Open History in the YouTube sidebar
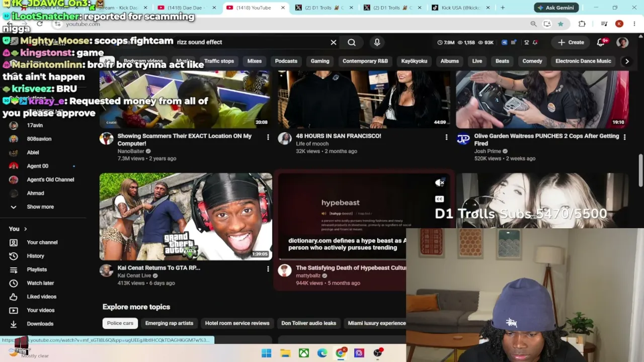The width and height of the screenshot is (644, 362). (35, 256)
